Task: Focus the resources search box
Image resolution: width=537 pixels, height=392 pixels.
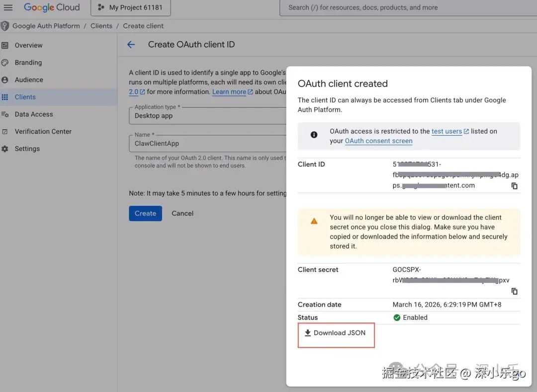Action: click(x=408, y=7)
